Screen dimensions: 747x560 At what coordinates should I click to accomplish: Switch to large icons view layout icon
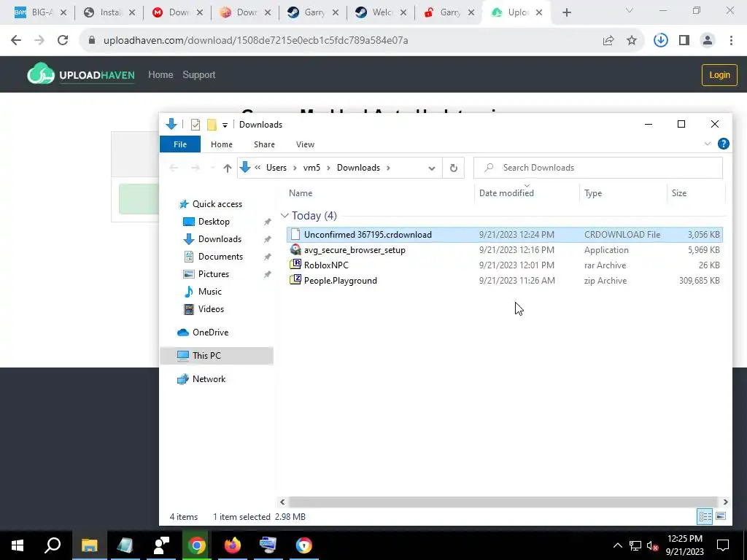coord(721,516)
